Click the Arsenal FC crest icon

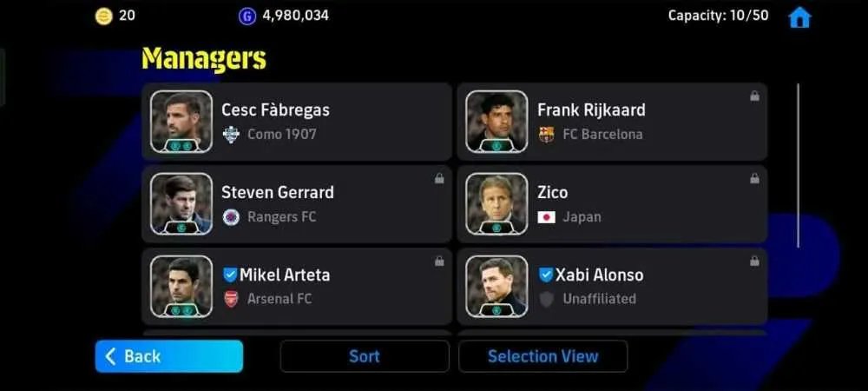point(231,299)
